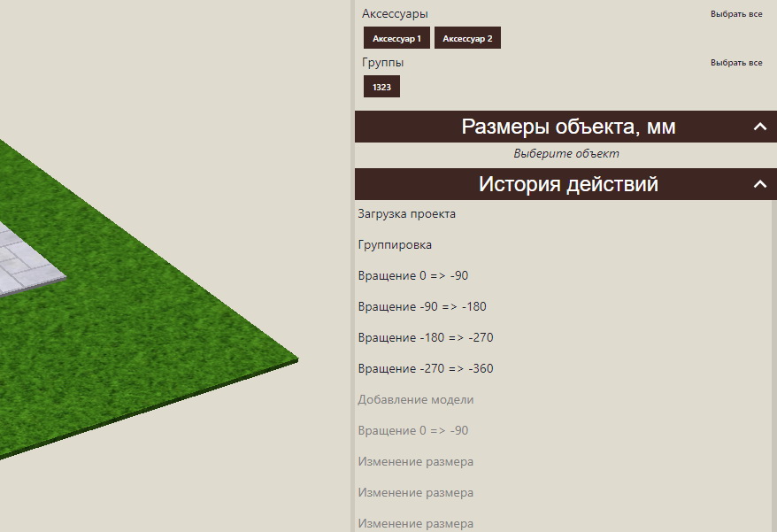This screenshot has height=532, width=777.
Task: Collapse the Размеры объекта, мм section
Action: coord(759,127)
